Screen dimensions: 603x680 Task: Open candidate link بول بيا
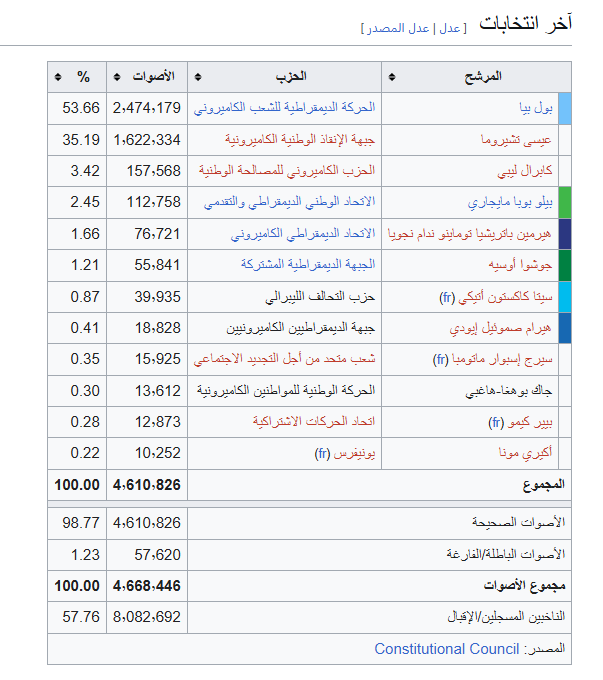pyautogui.click(x=536, y=108)
